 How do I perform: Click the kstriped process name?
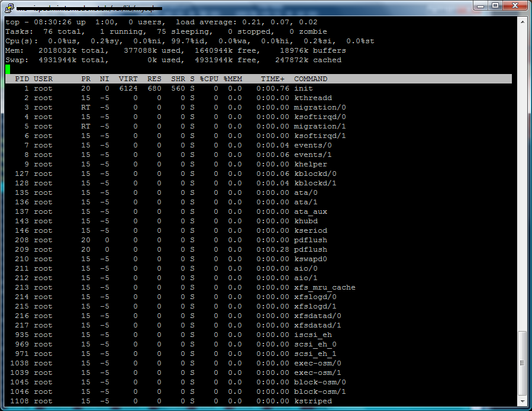(x=313, y=401)
